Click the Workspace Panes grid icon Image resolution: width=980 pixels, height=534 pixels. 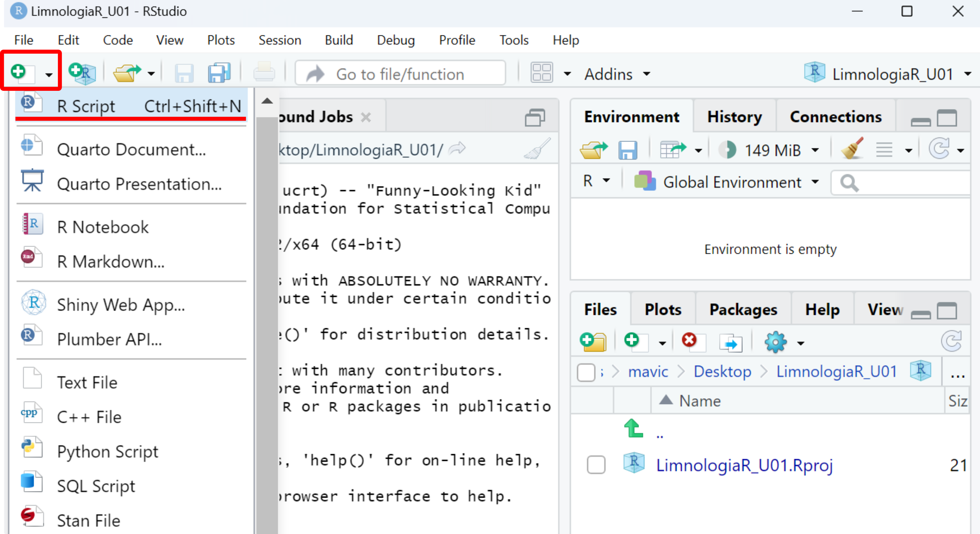tap(542, 72)
